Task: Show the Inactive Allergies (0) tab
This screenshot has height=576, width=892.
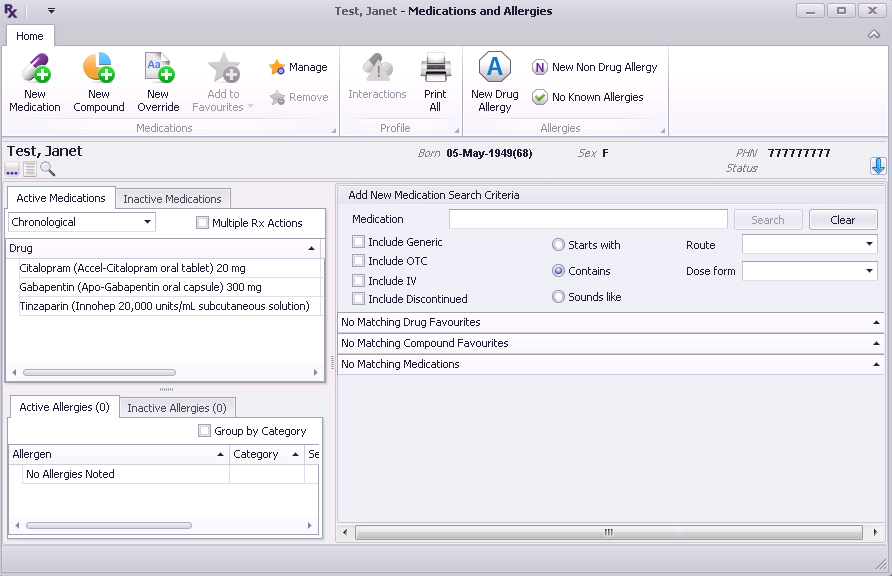Action: click(x=177, y=408)
